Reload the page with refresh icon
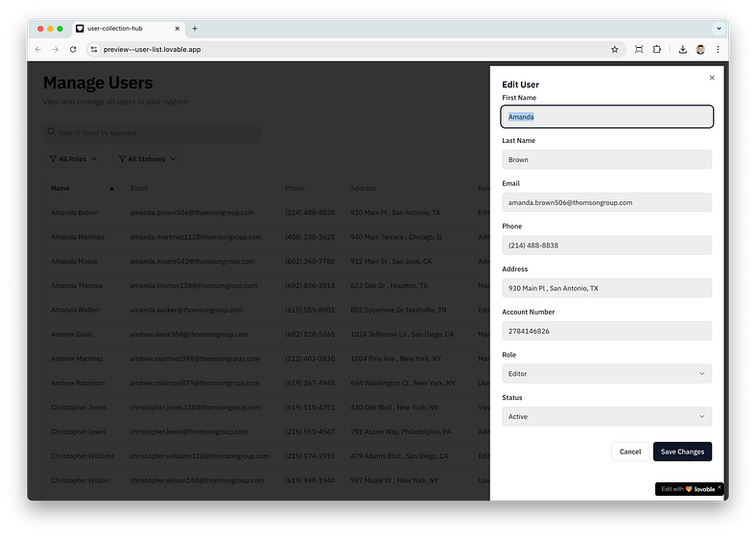The width and height of the screenshot is (756, 537). point(73,49)
